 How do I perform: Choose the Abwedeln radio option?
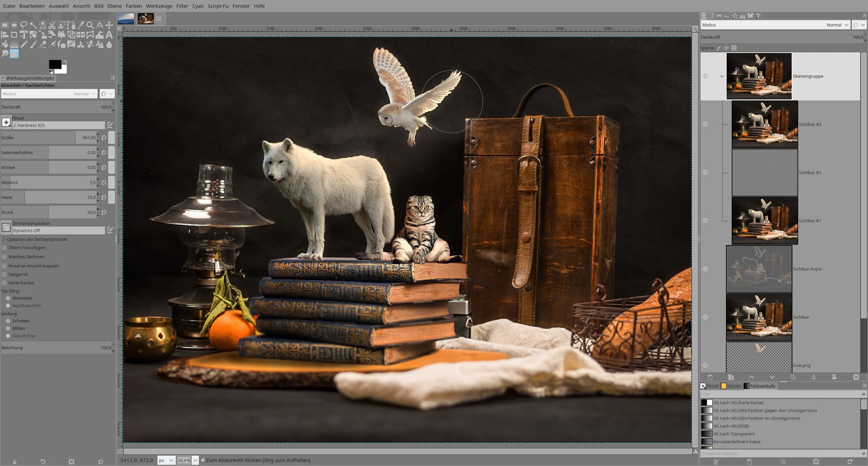[x=8, y=298]
